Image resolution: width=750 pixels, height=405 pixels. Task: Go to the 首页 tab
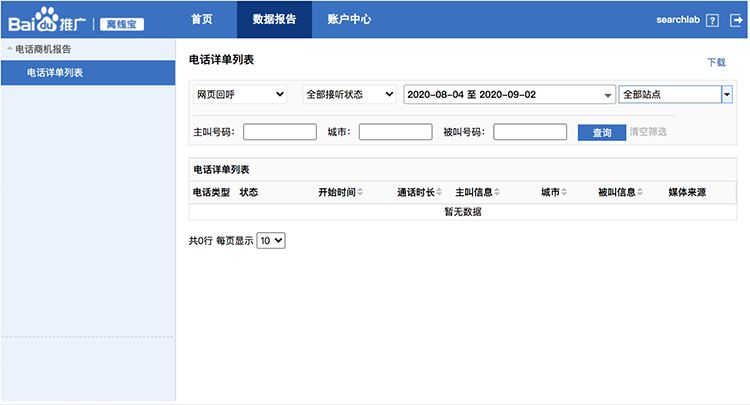click(x=201, y=19)
